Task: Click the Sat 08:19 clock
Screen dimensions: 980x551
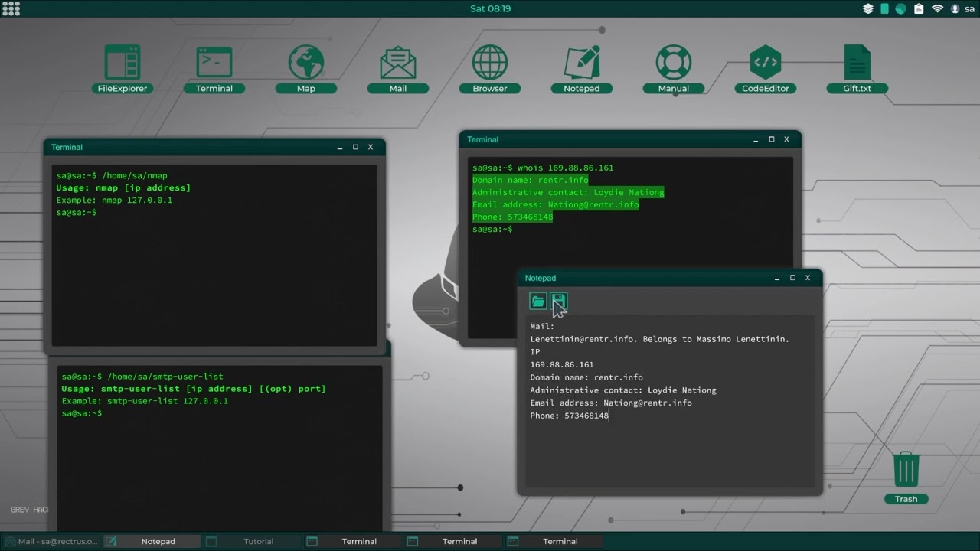Action: pyautogui.click(x=490, y=8)
